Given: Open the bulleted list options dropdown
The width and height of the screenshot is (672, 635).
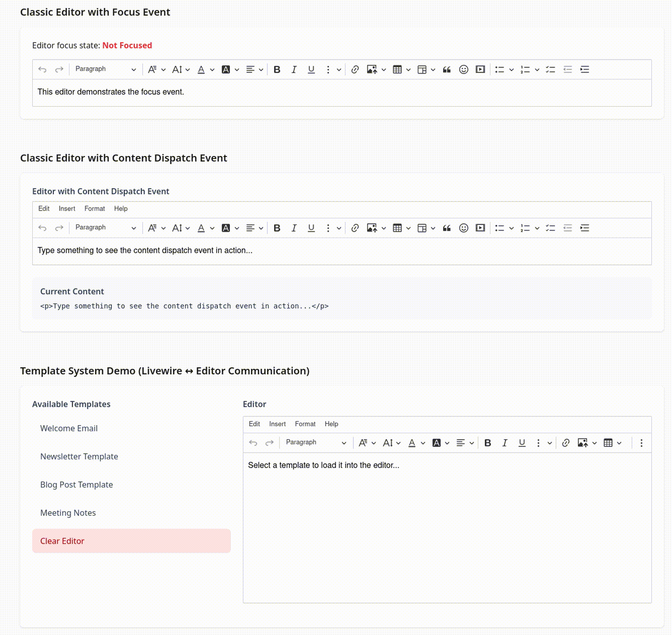Looking at the screenshot, I should (x=511, y=69).
